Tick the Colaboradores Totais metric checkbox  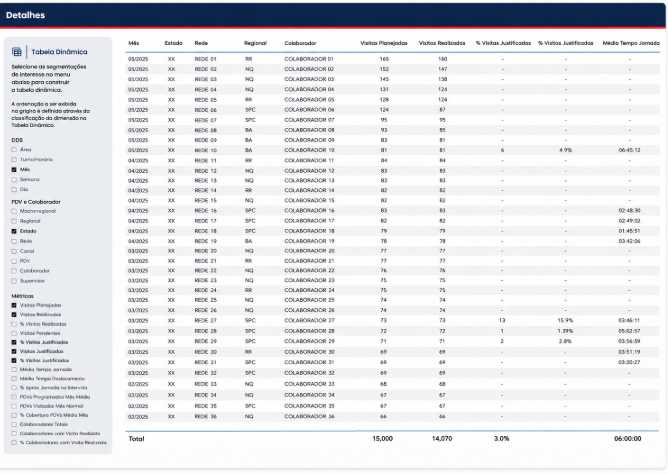click(14, 425)
